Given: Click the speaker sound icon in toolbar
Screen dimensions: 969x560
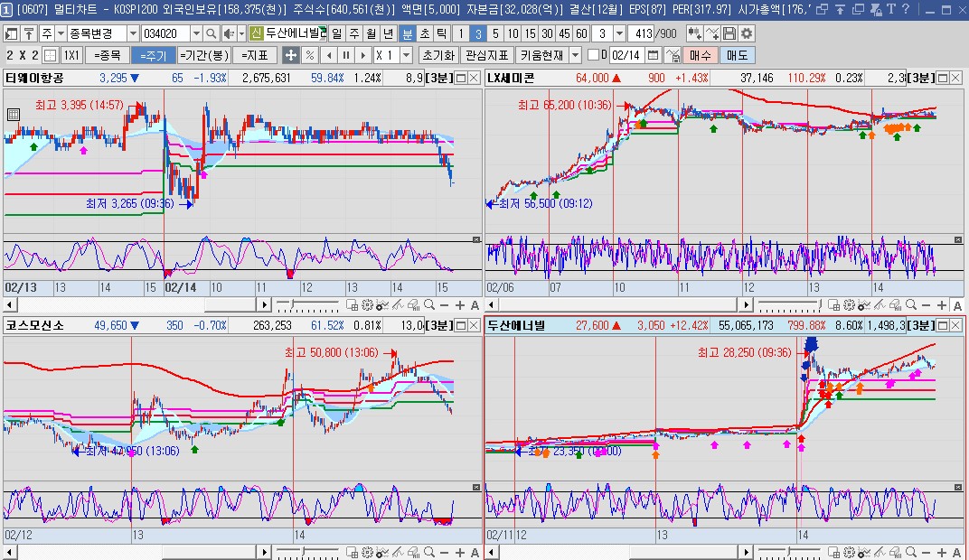Looking at the screenshot, I should pos(229,33).
